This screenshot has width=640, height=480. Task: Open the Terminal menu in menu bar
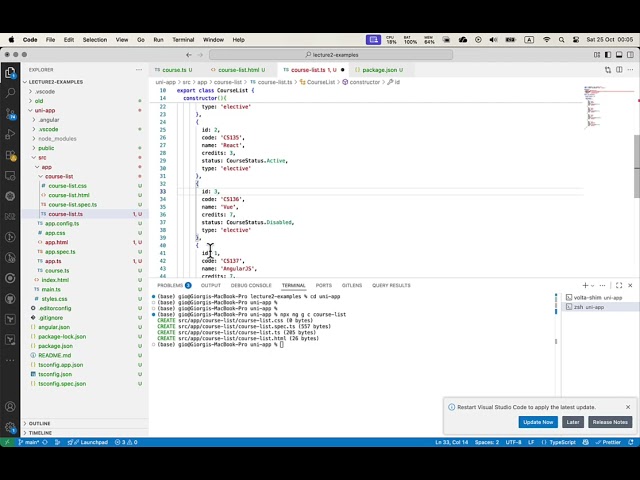[183, 40]
